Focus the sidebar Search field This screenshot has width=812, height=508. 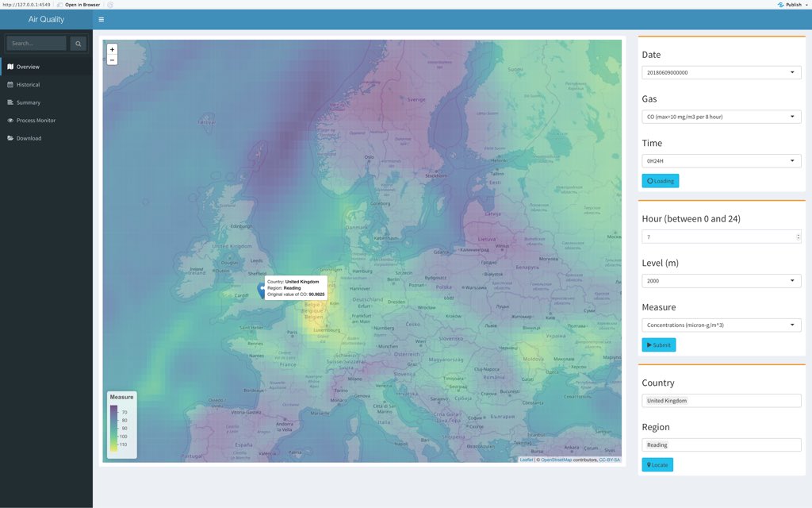click(x=36, y=44)
